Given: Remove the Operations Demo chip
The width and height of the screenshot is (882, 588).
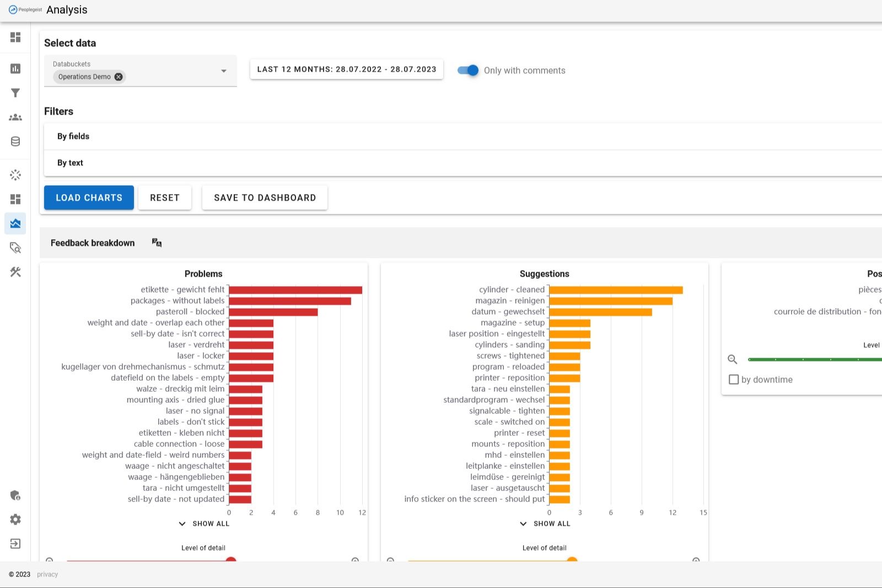Looking at the screenshot, I should pos(119,77).
